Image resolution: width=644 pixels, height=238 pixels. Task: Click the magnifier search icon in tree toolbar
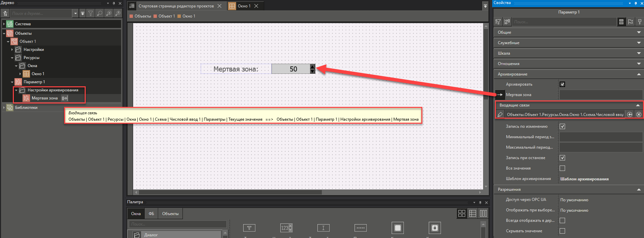(100, 13)
